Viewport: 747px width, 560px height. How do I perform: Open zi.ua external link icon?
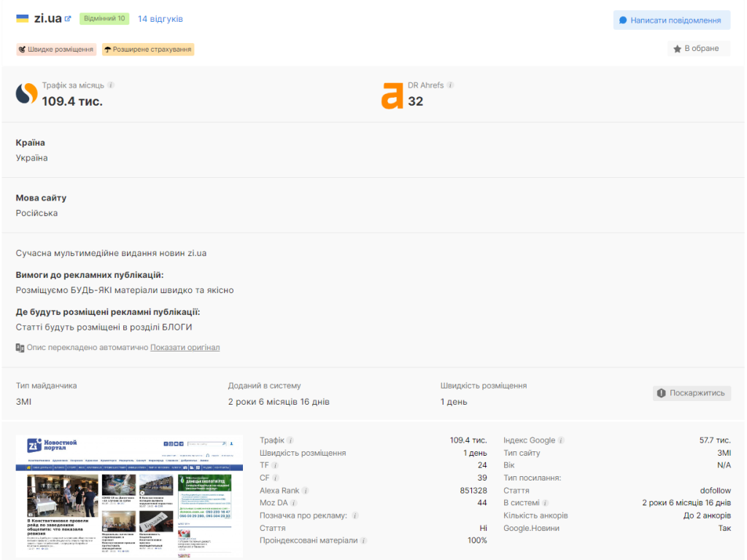coord(68,18)
